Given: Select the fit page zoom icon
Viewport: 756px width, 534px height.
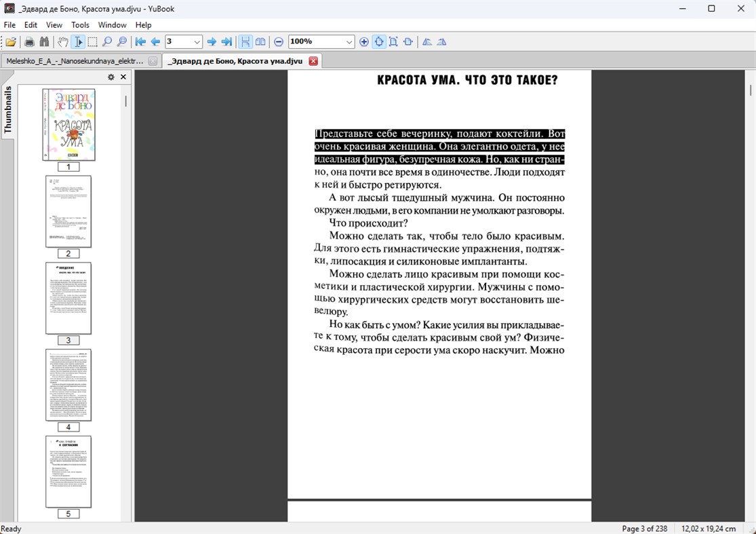Looking at the screenshot, I should (x=393, y=42).
